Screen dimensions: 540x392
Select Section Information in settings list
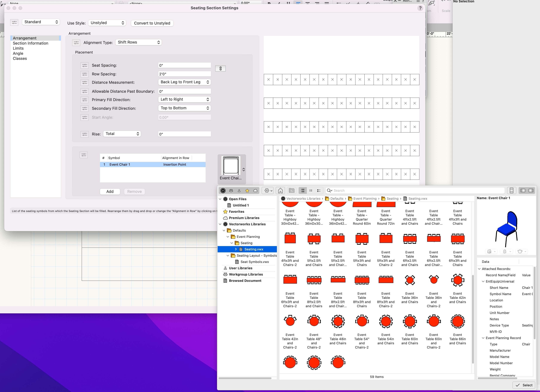(x=31, y=43)
